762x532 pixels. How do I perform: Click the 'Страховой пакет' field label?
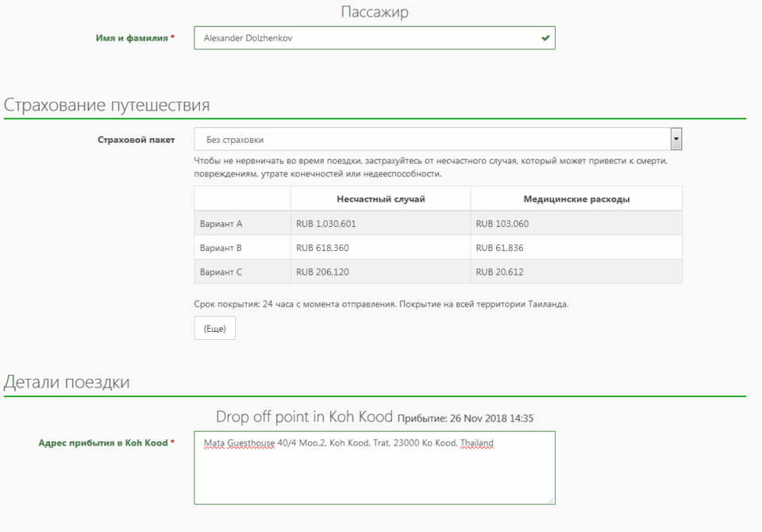tap(136, 140)
